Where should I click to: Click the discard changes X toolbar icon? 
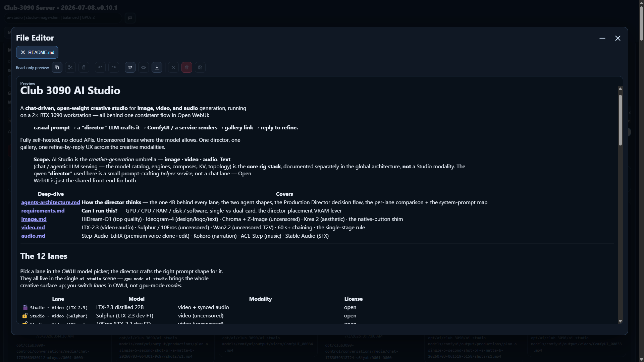(173, 67)
